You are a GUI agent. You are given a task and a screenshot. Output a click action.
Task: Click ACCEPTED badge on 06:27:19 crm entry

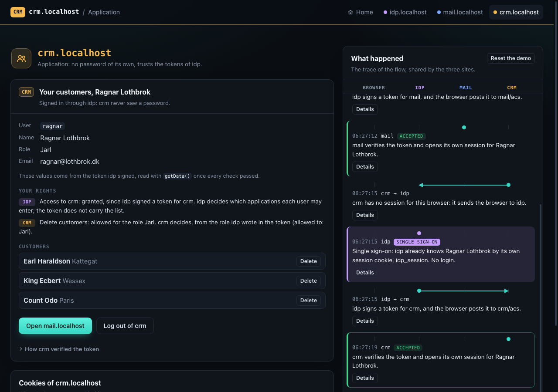408,348
